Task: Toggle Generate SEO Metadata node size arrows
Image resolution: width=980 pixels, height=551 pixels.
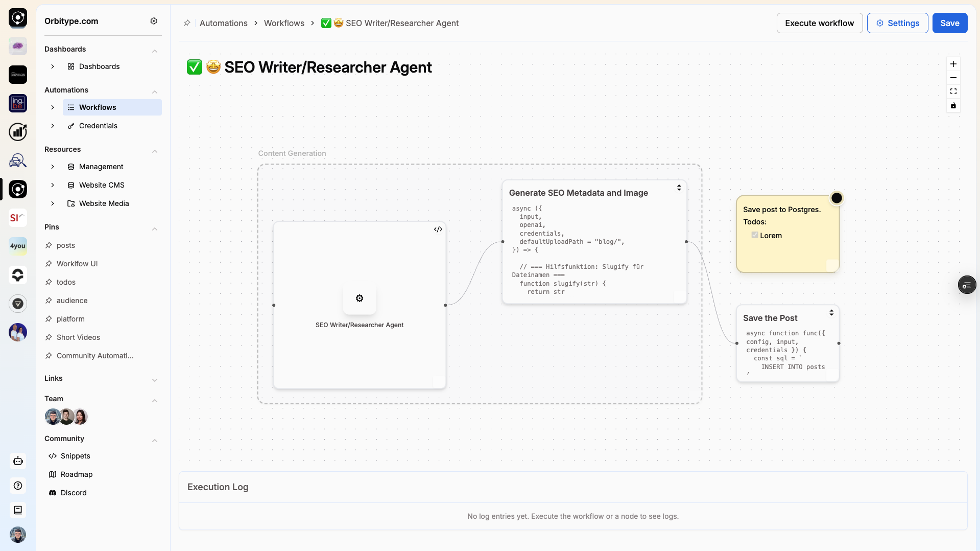Action: 679,188
